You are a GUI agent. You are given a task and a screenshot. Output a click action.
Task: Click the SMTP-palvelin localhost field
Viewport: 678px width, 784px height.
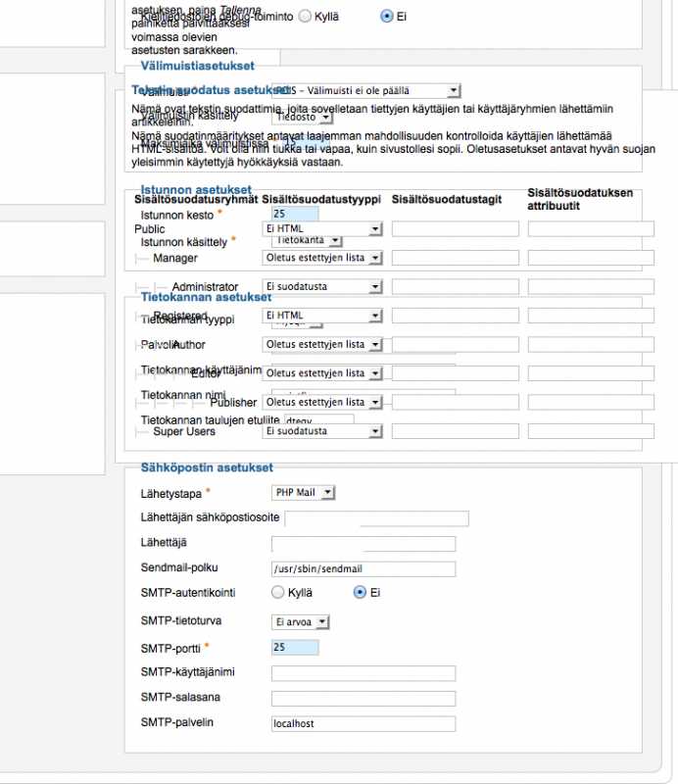363,724
